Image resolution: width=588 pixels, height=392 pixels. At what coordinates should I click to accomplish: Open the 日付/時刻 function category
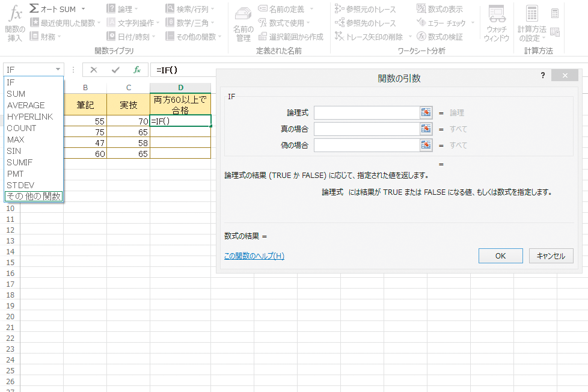[131, 37]
